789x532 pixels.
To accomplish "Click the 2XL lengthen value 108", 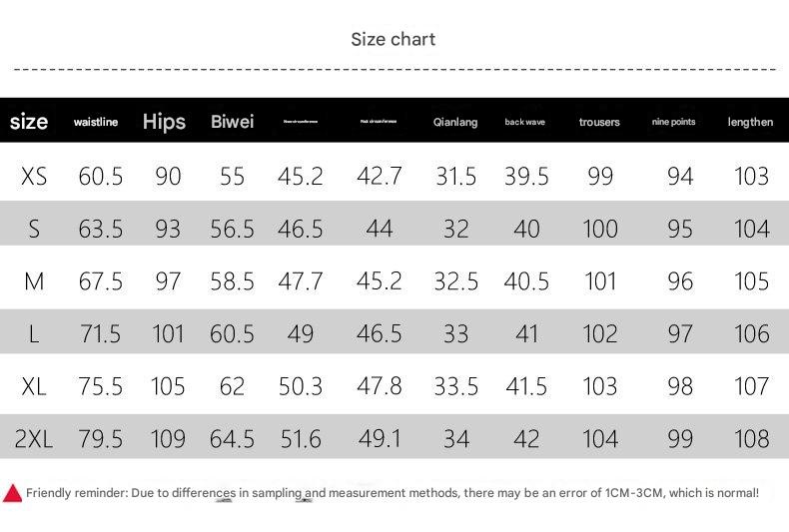I will pos(751,438).
